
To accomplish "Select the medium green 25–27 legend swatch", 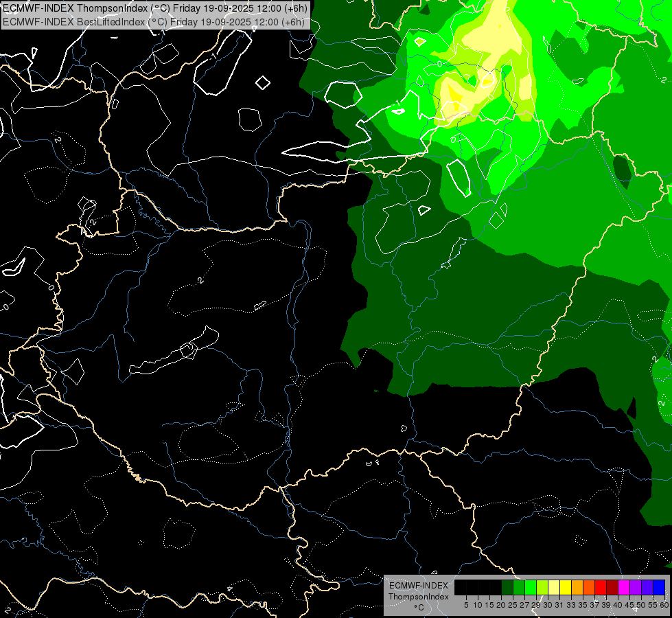I will pos(519,587).
